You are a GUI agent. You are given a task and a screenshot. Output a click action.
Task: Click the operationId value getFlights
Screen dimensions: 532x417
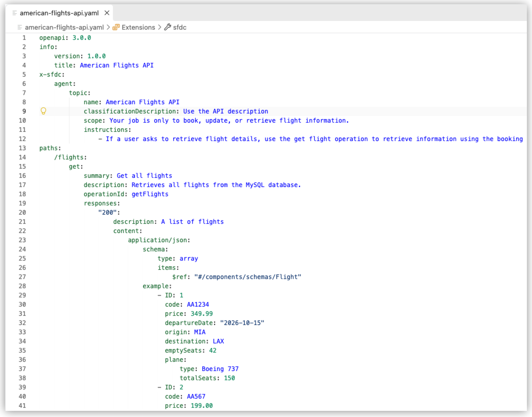(x=150, y=194)
